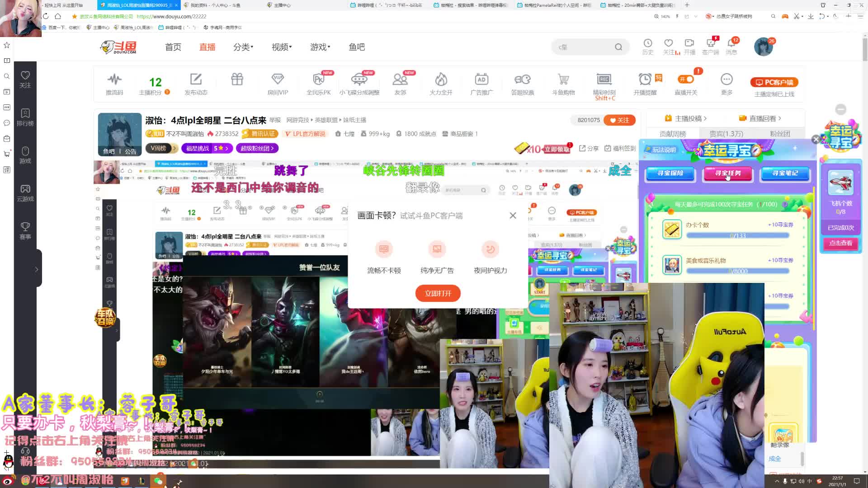Click 立即领取 claim button
The image size is (868, 488).
tap(556, 149)
